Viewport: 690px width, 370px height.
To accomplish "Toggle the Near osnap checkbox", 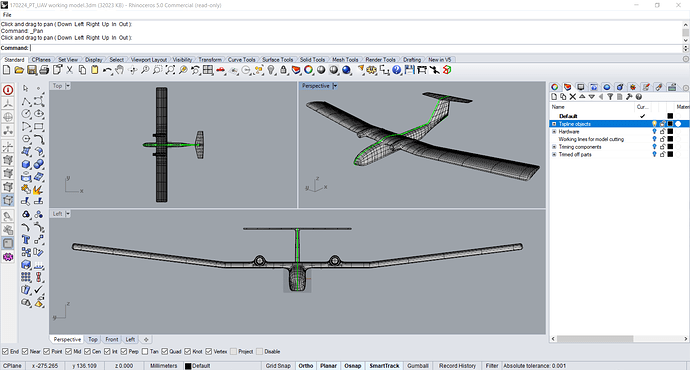I will (x=25, y=352).
